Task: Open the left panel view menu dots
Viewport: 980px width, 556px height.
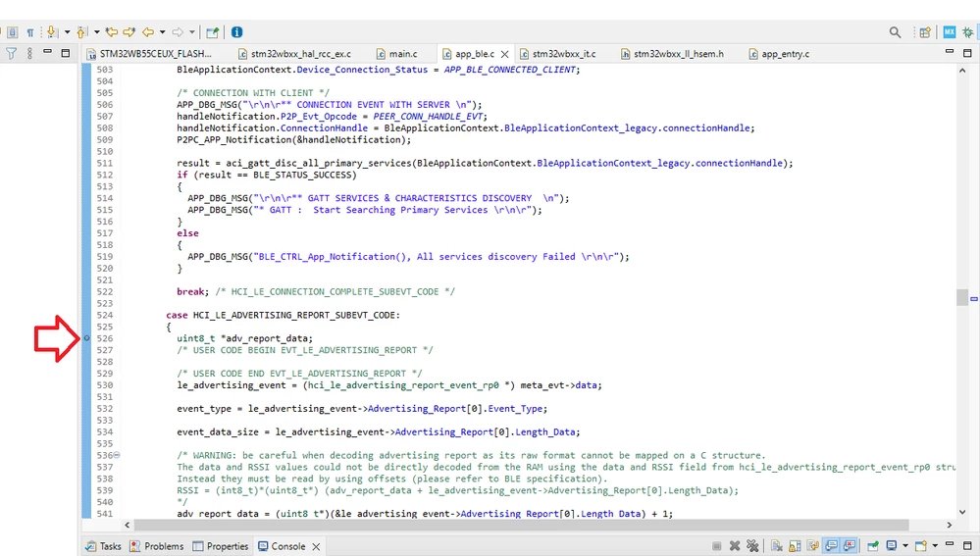Action: tap(29, 54)
